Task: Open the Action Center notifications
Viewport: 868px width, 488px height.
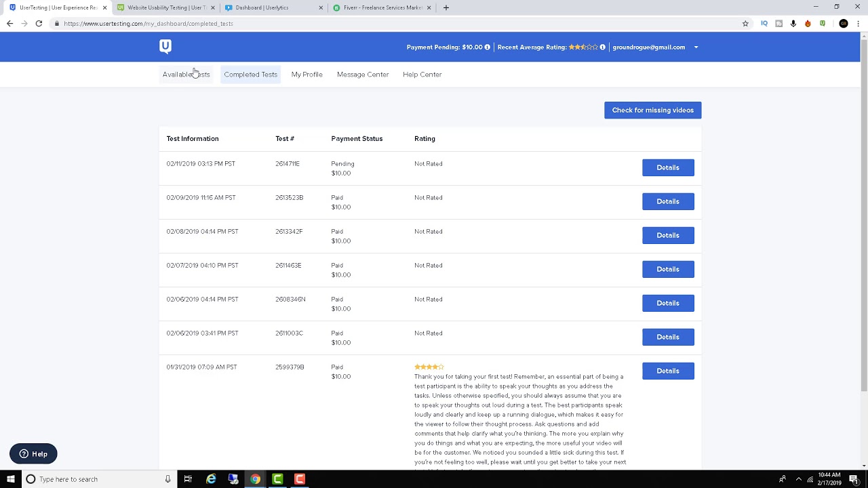Action: coord(854,479)
